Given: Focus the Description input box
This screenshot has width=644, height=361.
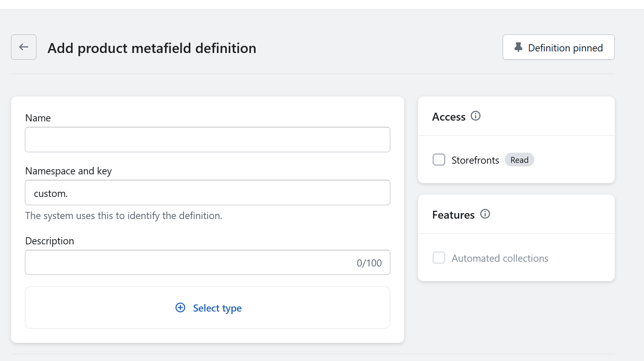Looking at the screenshot, I should click(190, 263).
